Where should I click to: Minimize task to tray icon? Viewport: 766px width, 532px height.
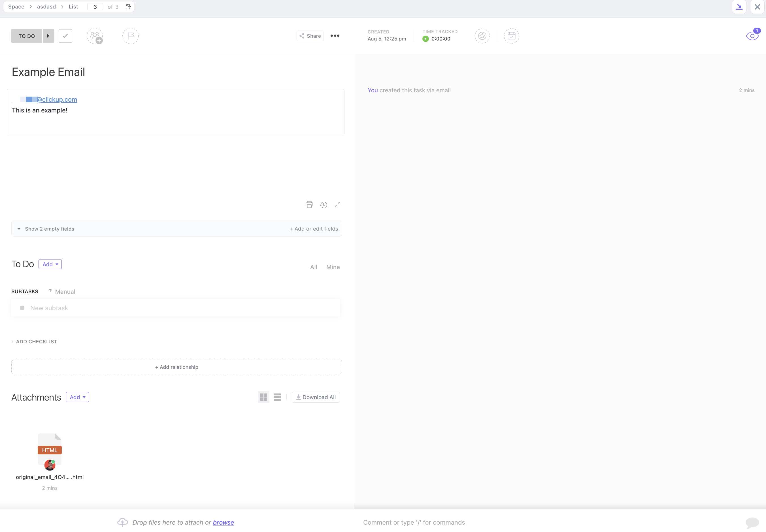(x=739, y=7)
